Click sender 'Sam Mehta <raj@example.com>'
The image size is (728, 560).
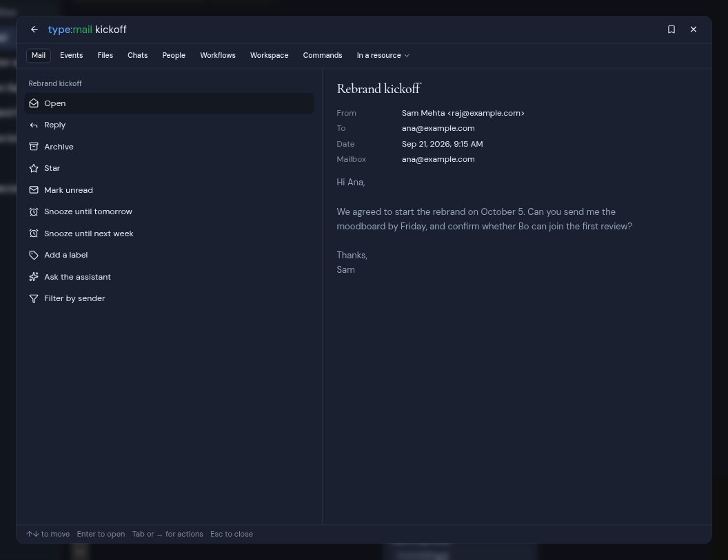[x=463, y=113]
